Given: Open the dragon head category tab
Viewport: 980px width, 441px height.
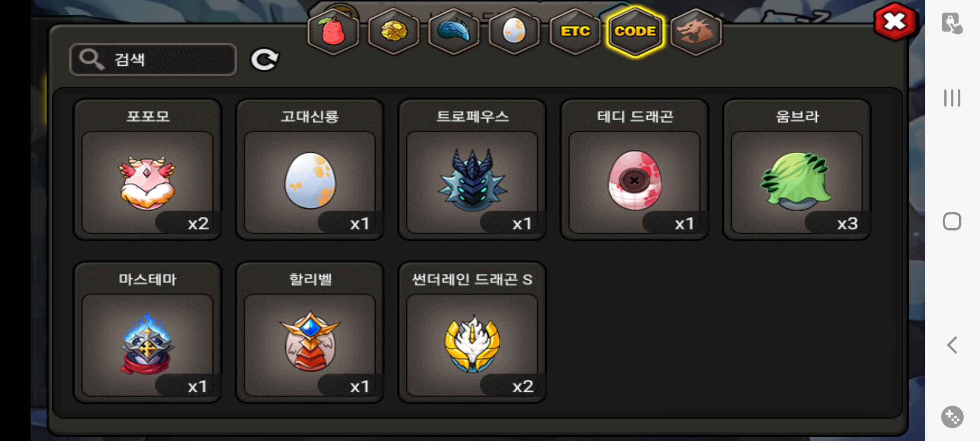Looking at the screenshot, I should click(x=696, y=31).
